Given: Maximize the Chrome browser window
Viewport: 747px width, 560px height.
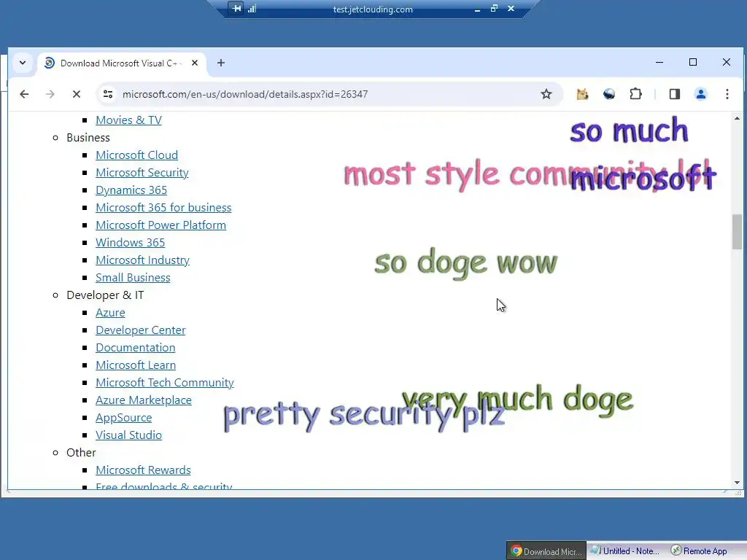Looking at the screenshot, I should pyautogui.click(x=693, y=63).
